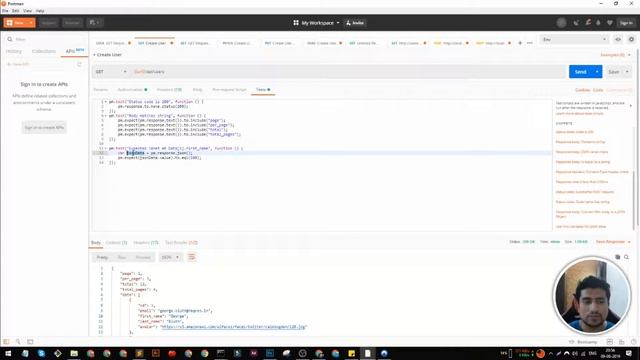Click the Save button
640x360 pixels.
point(613,72)
